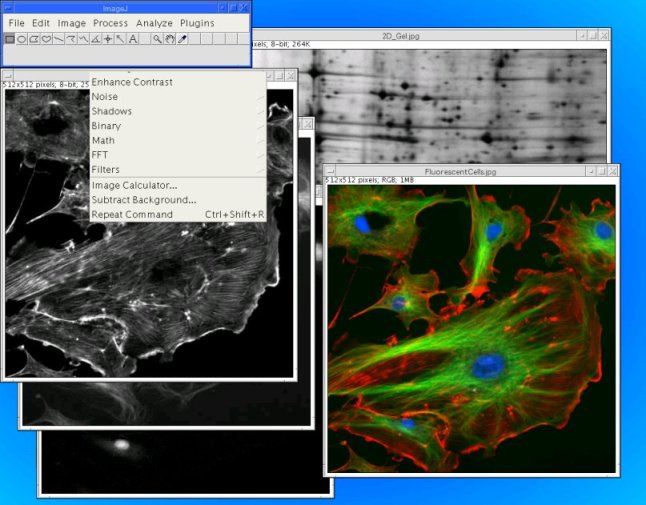Expand the Binary submenu
This screenshot has height=505, width=646.
106,126
